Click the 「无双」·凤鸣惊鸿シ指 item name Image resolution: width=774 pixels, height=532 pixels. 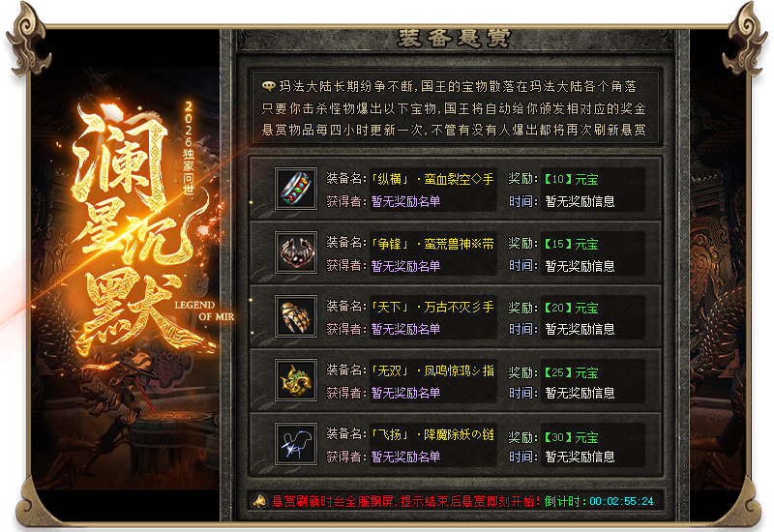coord(432,370)
